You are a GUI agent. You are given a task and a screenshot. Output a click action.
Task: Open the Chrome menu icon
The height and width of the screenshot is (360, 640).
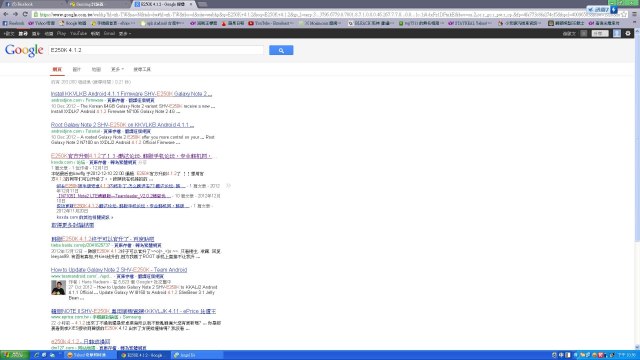pos(635,14)
